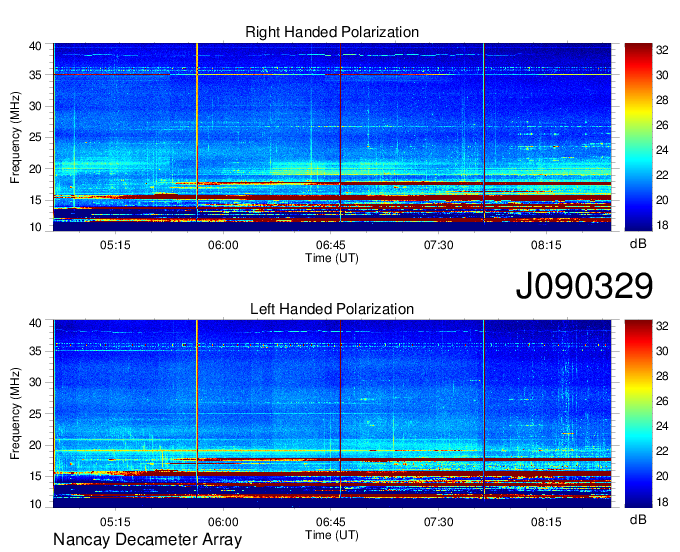Viewport: 680px width, 552px height.
Task: Click 06:45 tick label of Right Handed plot
Action: (x=330, y=245)
